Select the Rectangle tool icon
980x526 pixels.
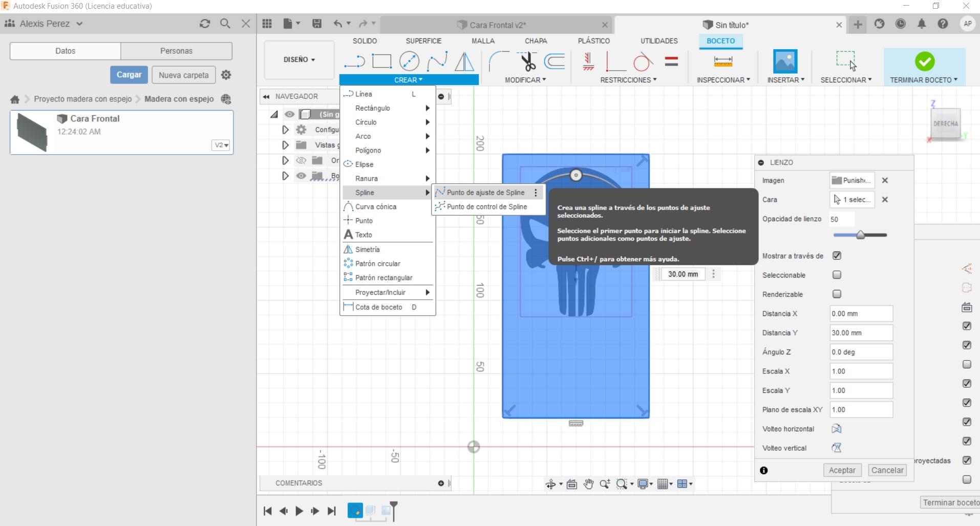(x=381, y=61)
